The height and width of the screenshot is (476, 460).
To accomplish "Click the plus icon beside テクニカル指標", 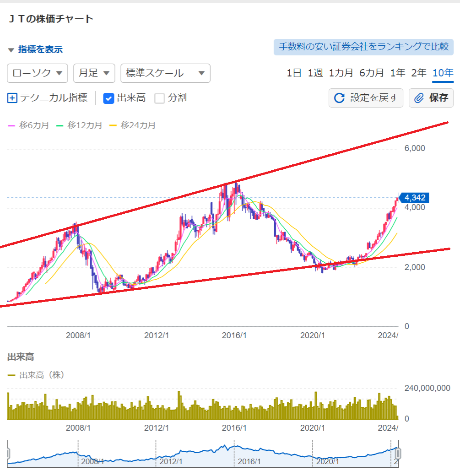I will coord(13,98).
